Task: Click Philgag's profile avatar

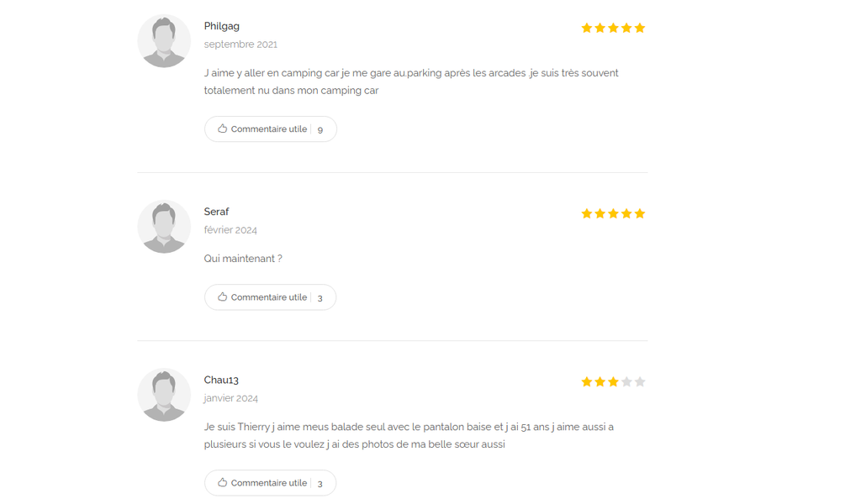Action: [x=164, y=41]
